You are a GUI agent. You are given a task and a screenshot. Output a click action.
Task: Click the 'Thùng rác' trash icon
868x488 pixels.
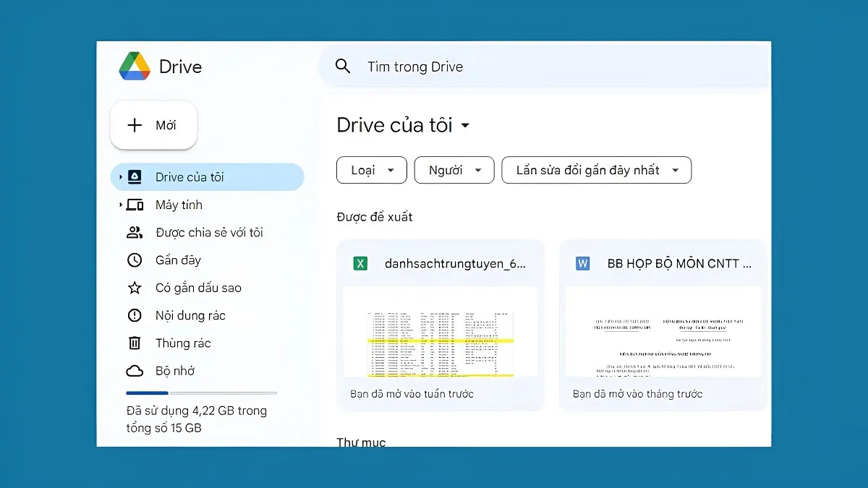[134, 343]
